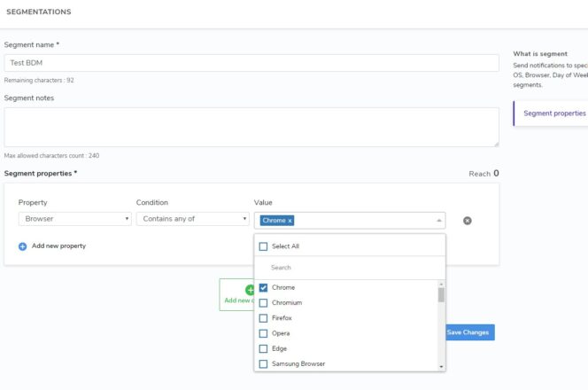Click the dropdown list scrollbar down arrow
The width and height of the screenshot is (588, 390).
point(441,366)
